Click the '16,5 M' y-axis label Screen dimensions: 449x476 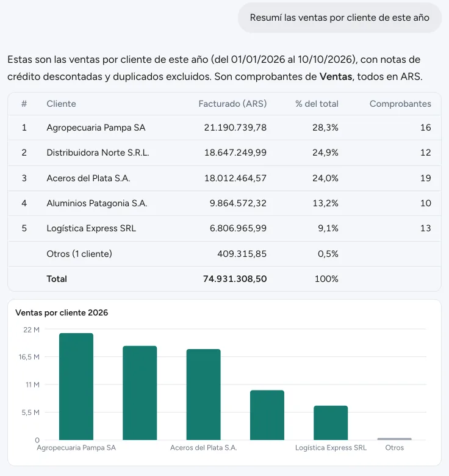29,357
